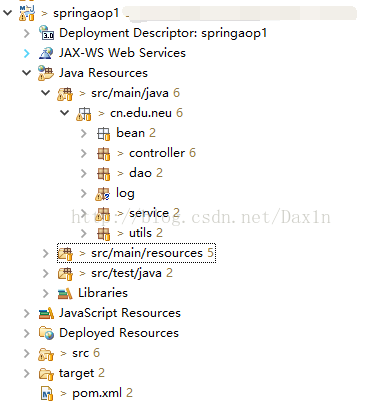Collapse the cn.edu.neu package
The height and width of the screenshot is (412, 383).
pos(64,113)
